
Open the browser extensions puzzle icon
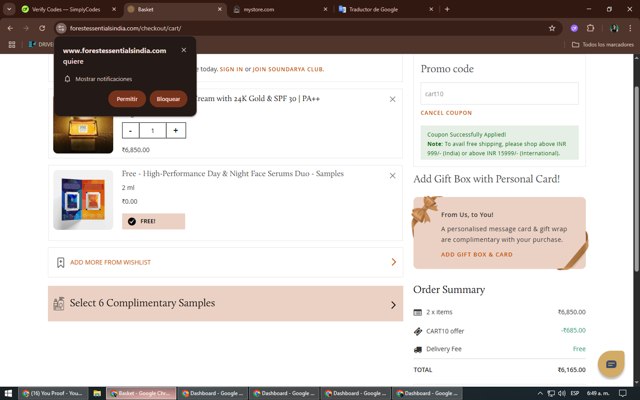590,28
